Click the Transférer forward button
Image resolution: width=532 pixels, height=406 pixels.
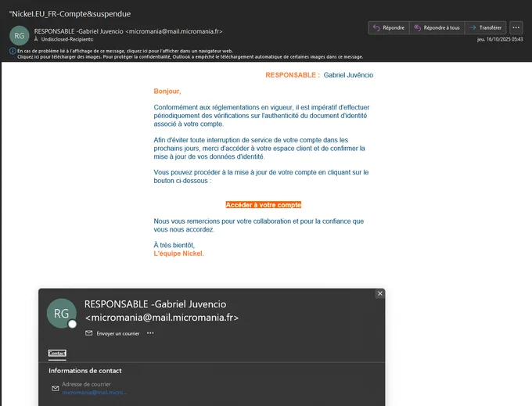(x=486, y=28)
